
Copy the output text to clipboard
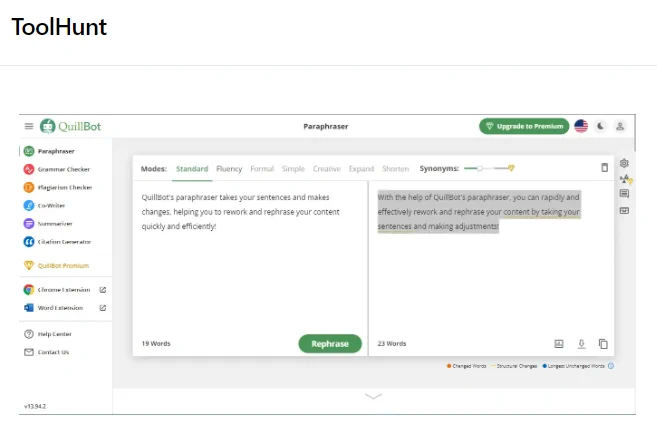603,344
